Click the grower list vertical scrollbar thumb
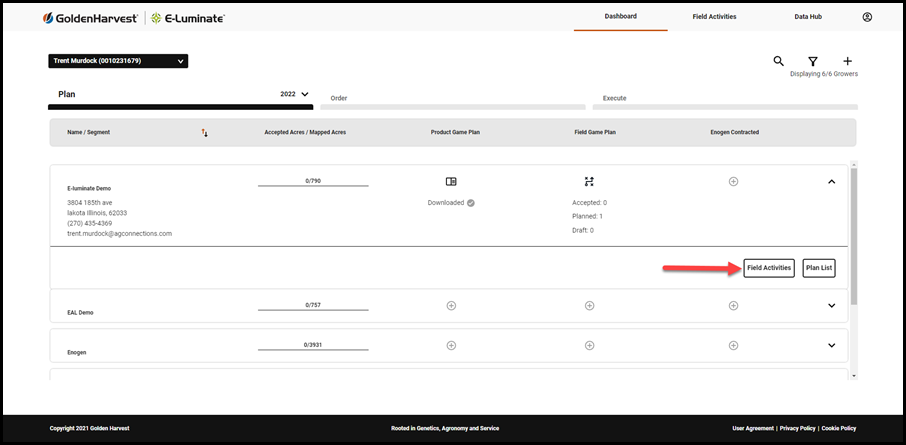This screenshot has height=445, width=906. click(x=854, y=236)
